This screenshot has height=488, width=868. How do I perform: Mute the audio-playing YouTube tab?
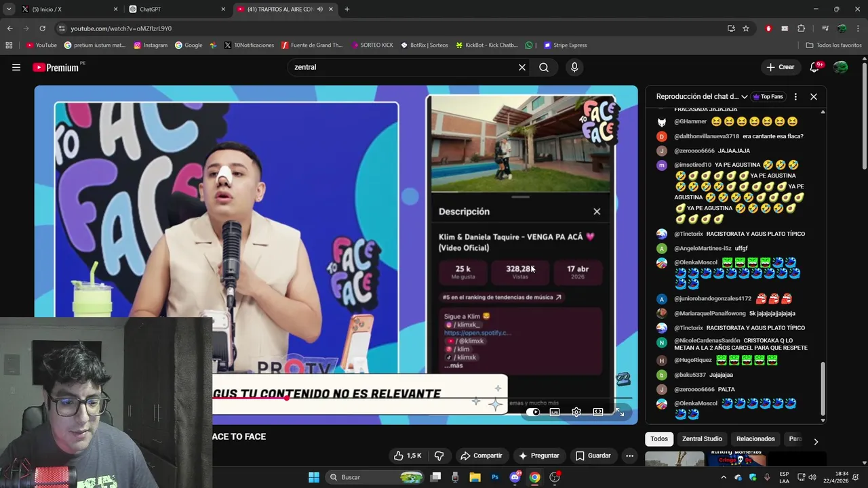pyautogui.click(x=320, y=9)
